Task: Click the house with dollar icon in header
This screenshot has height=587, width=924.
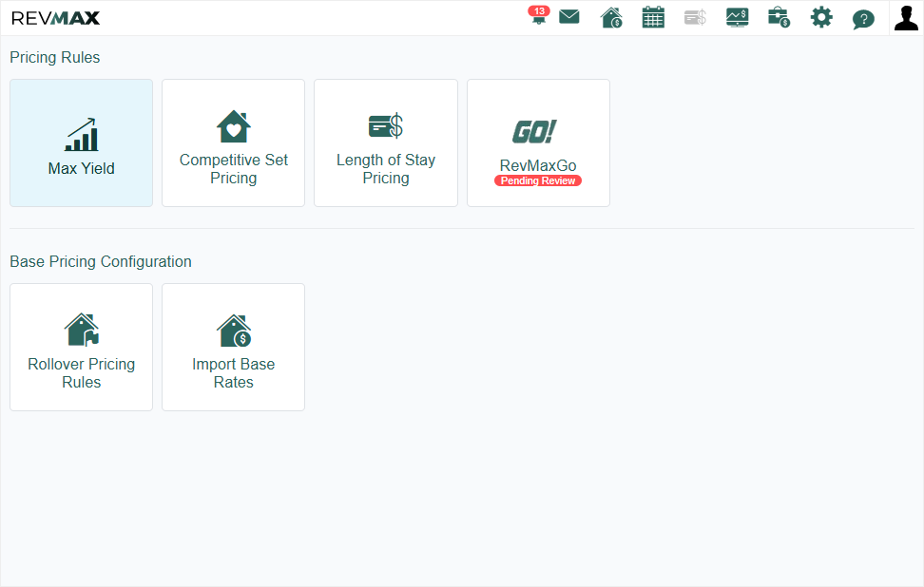Action: click(x=611, y=18)
